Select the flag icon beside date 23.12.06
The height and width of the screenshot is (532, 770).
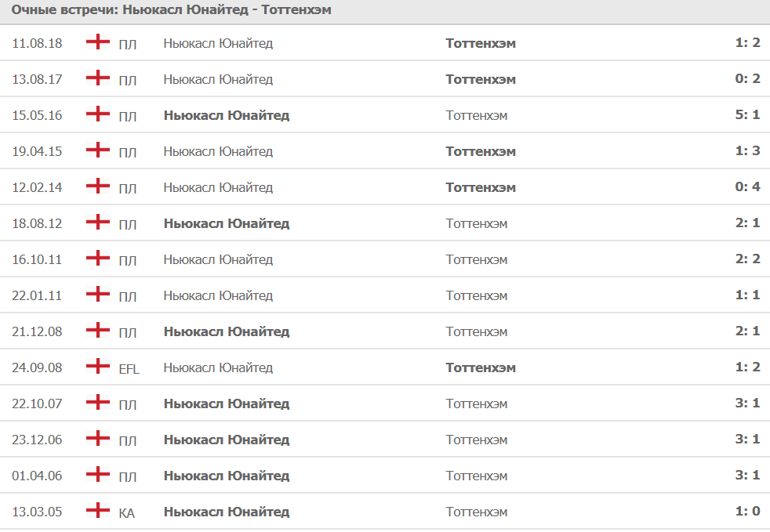(97, 439)
